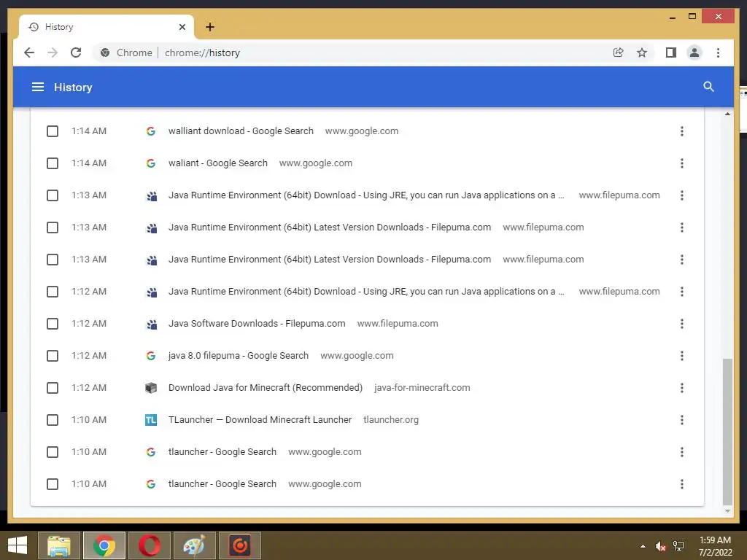Open java 8.0 filepuma - Google Search
747x560 pixels.
[239, 356]
